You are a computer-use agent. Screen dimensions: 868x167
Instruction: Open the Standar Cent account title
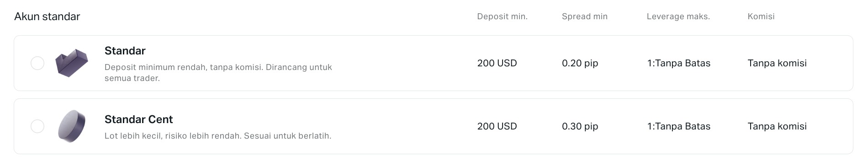click(139, 119)
